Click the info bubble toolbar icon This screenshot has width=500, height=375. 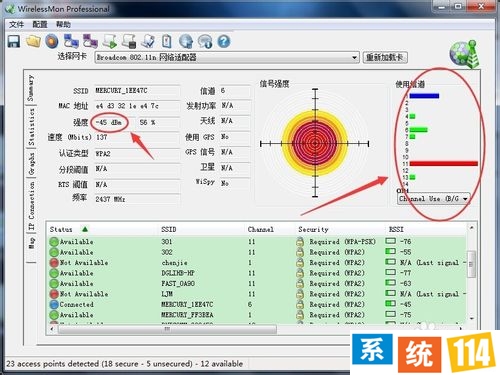point(205,41)
